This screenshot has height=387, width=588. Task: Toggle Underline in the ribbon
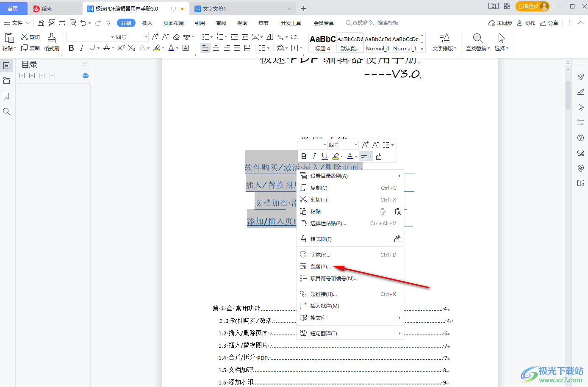coord(92,48)
